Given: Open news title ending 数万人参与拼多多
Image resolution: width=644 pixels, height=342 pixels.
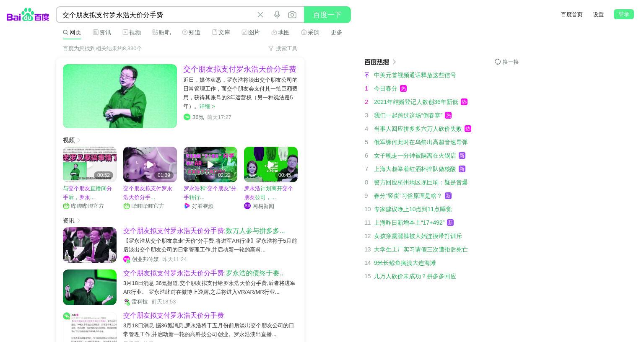Looking at the screenshot, I should 204,231.
